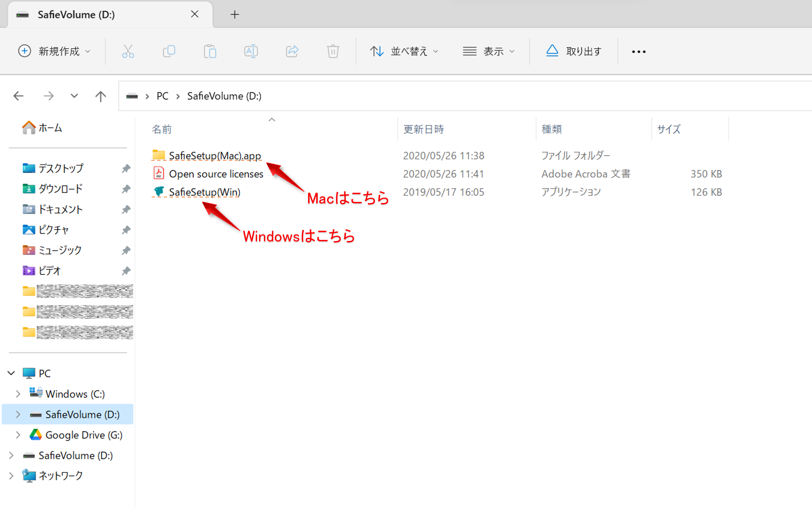Unpin ピクチャ via its pin icon
This screenshot has width=812, height=508.
(x=126, y=230)
